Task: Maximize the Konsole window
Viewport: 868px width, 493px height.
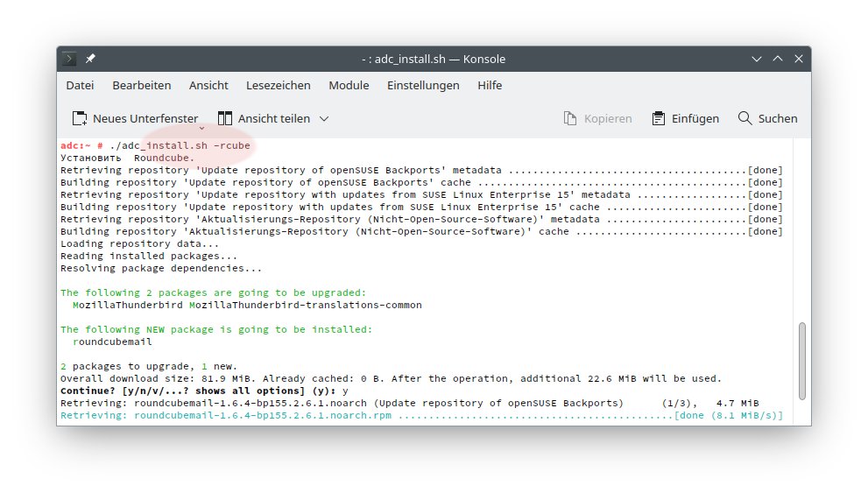Action: (777, 59)
